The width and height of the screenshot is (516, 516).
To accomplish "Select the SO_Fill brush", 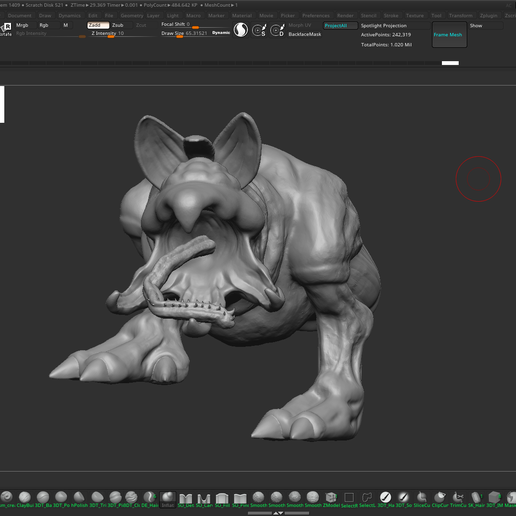I will [x=222, y=499].
